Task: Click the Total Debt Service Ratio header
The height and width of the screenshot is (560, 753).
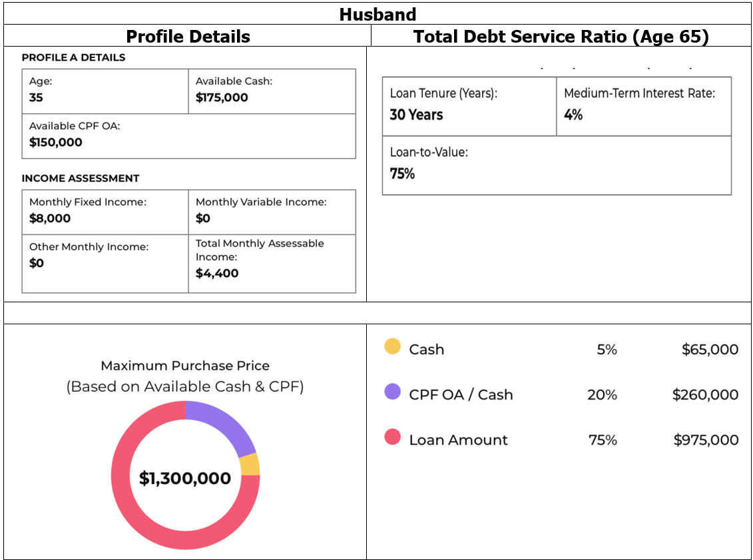Action: 561,36
